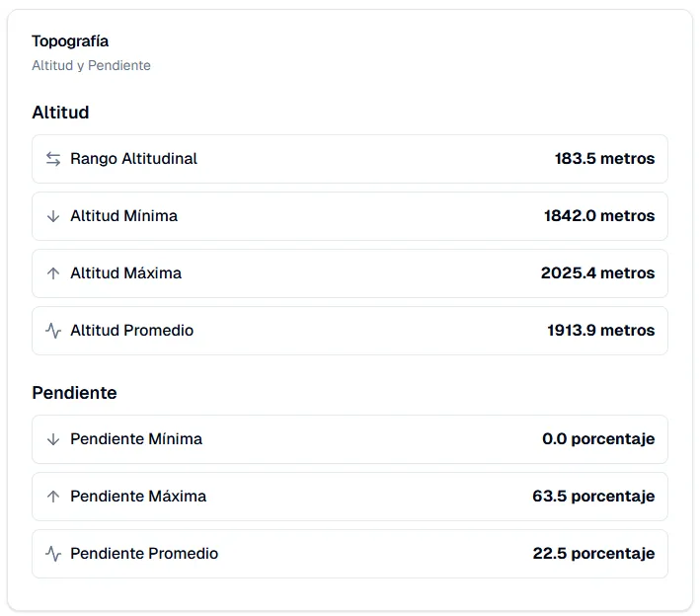Click the down arrow icon beside Pendiente Mínima
The height and width of the screenshot is (616, 700).
53,439
